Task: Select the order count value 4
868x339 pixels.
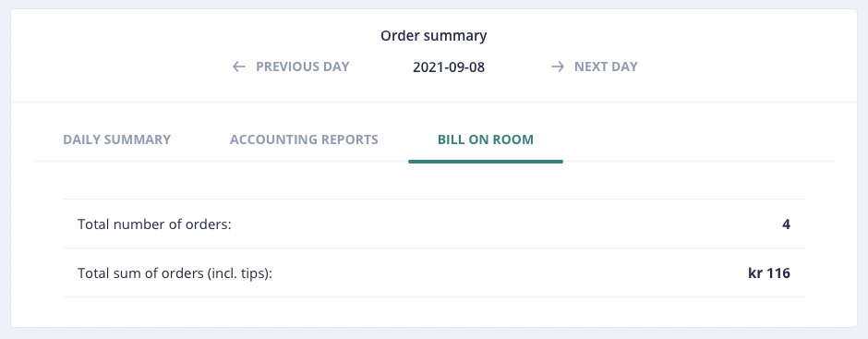Action: tap(786, 224)
